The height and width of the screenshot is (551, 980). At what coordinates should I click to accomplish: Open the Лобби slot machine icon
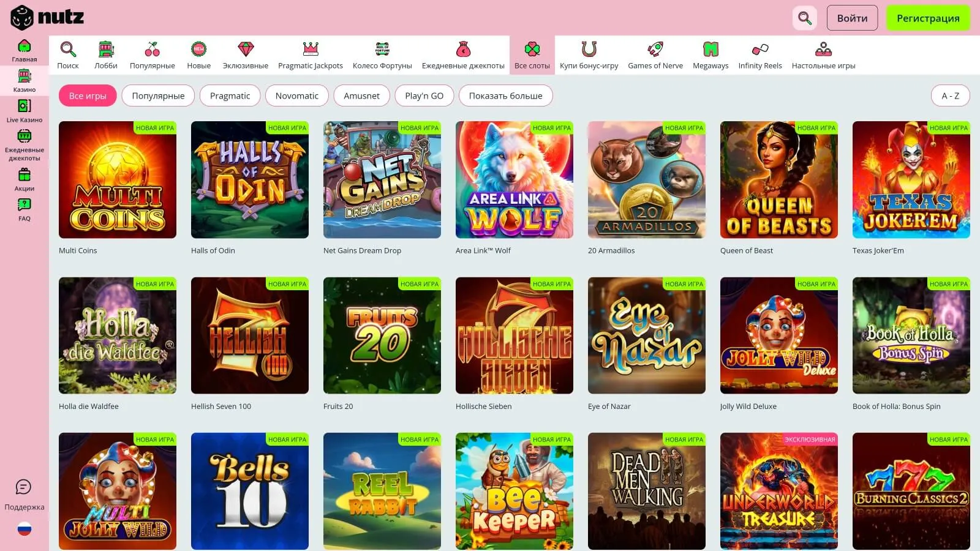pyautogui.click(x=106, y=49)
